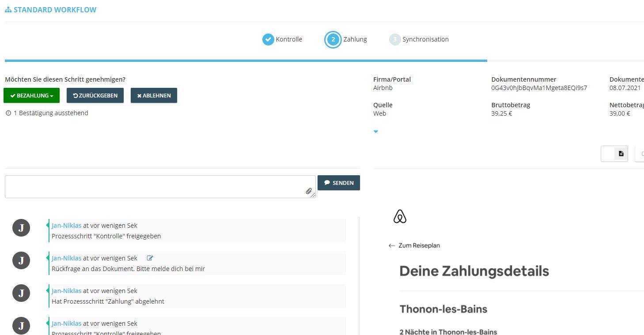Image resolution: width=644 pixels, height=335 pixels.
Task: Attach a file using the paperclip icon
Action: (309, 191)
